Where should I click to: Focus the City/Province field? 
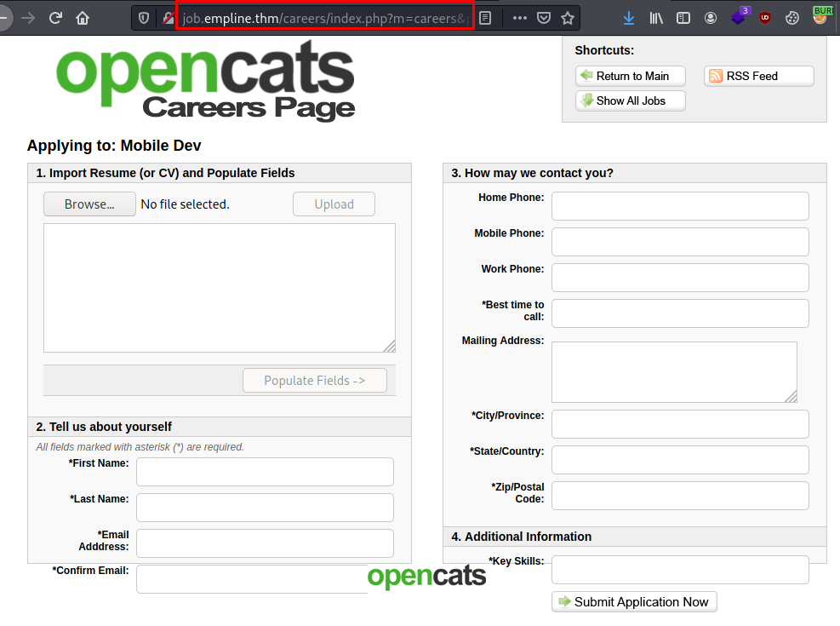[680, 424]
